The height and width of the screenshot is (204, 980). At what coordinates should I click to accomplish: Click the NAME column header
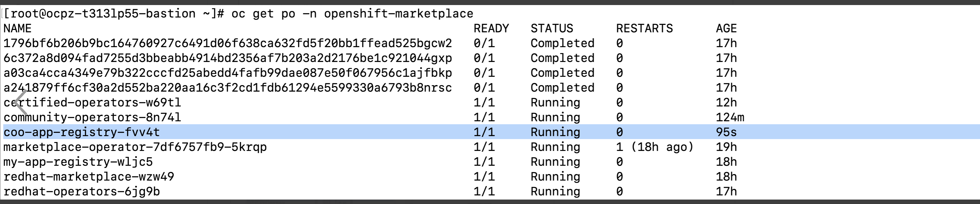[18, 28]
